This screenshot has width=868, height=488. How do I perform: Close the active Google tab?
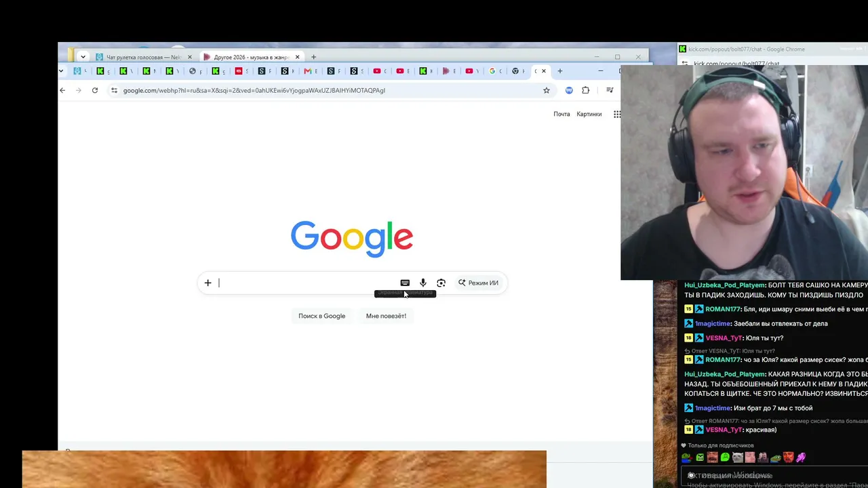pos(543,71)
